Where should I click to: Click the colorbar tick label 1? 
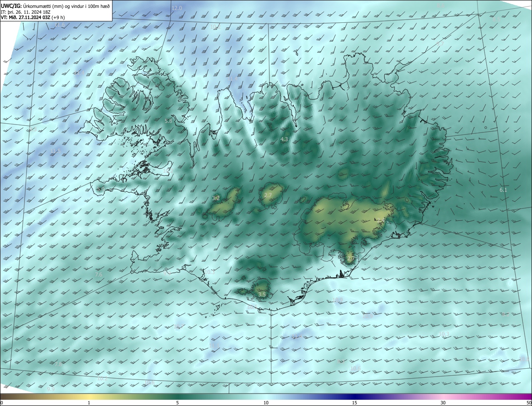(89, 403)
